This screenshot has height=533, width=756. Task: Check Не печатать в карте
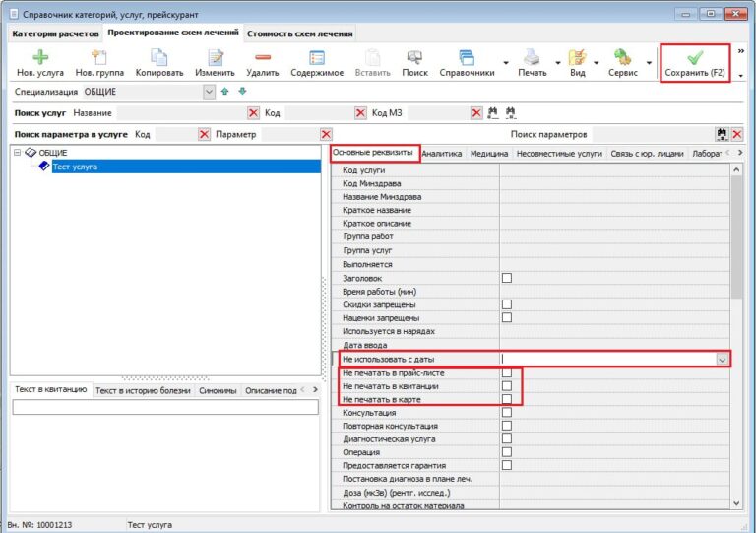pyautogui.click(x=507, y=399)
